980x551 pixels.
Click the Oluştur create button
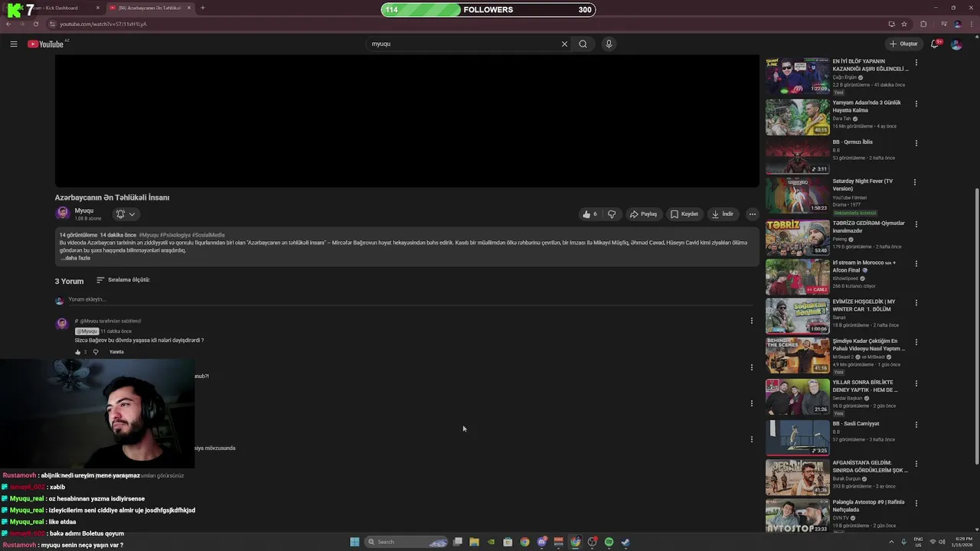[903, 44]
